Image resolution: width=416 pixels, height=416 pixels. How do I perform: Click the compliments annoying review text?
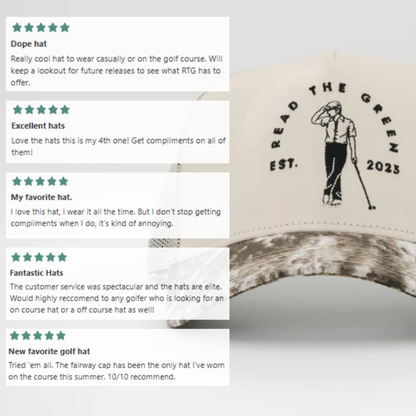tap(116, 217)
